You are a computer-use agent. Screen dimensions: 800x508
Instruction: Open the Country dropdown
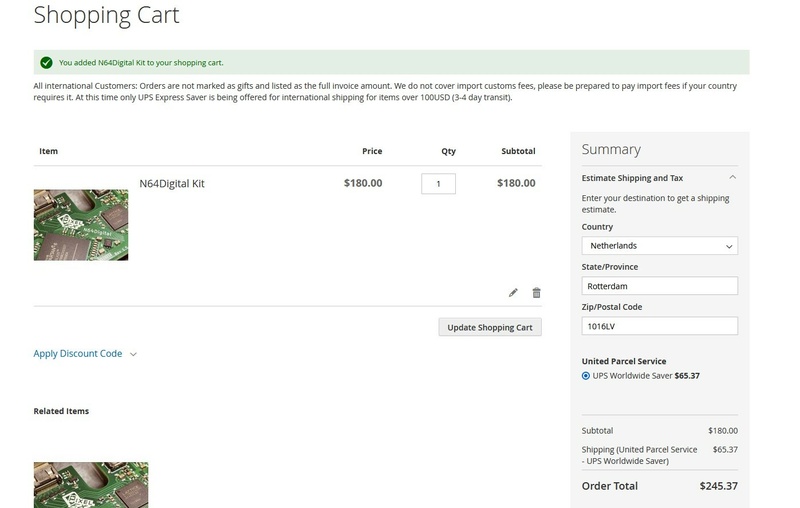coord(659,245)
